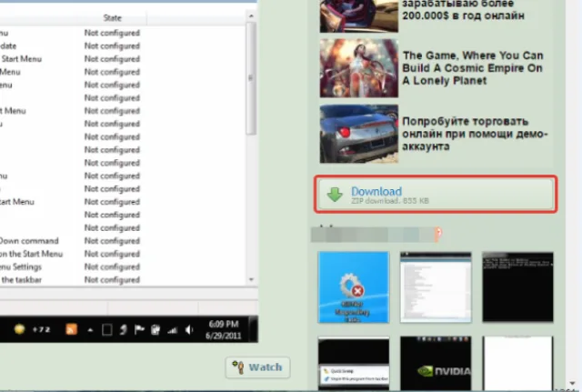Click Not configured state for 'the taskbar'
This screenshot has width=582, height=392.
(x=112, y=280)
